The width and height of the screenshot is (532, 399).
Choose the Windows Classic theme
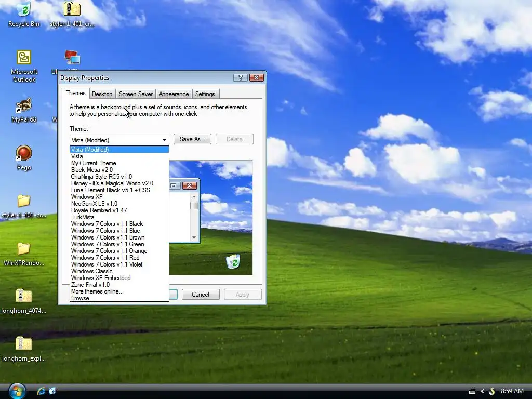point(119,271)
